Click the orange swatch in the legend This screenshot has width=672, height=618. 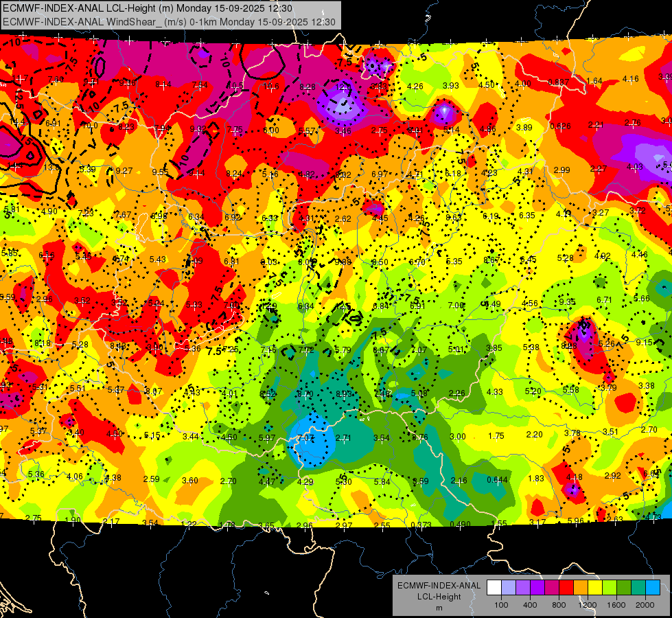coord(581,588)
